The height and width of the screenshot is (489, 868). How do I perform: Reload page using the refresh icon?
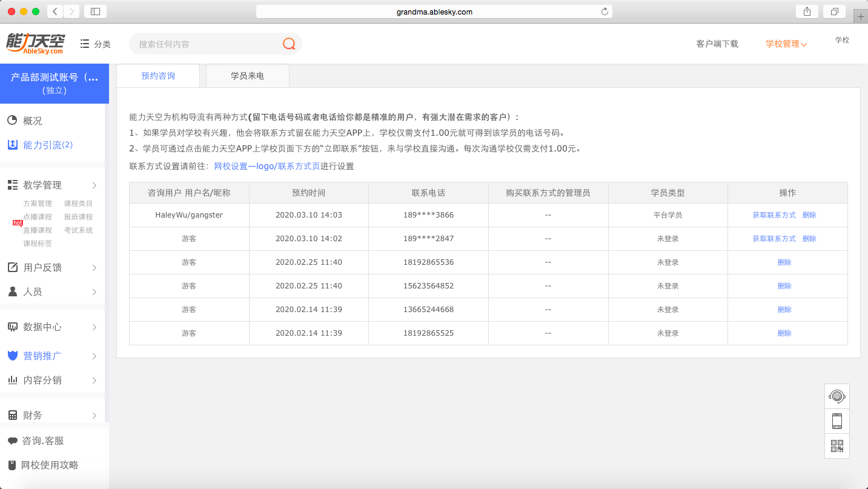604,12
